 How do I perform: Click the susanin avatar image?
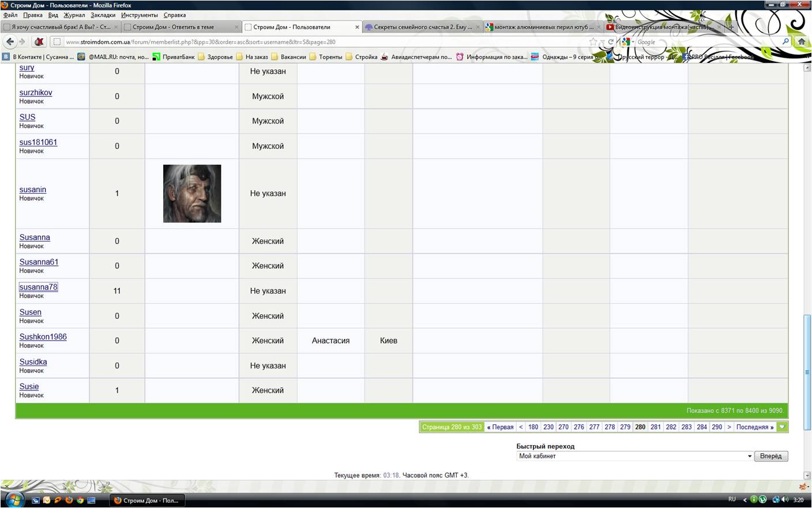click(x=192, y=194)
